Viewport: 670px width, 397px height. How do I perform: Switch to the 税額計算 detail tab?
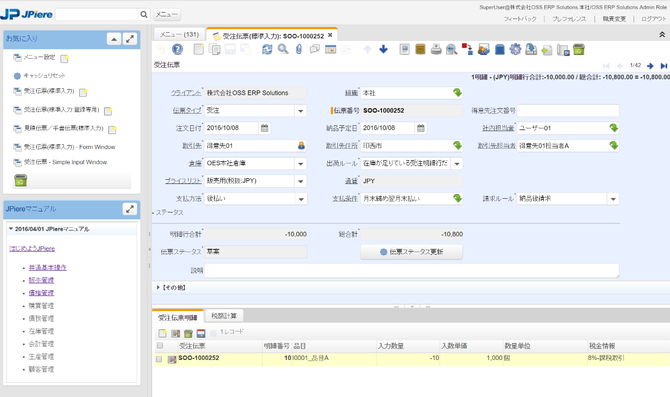pos(224,316)
